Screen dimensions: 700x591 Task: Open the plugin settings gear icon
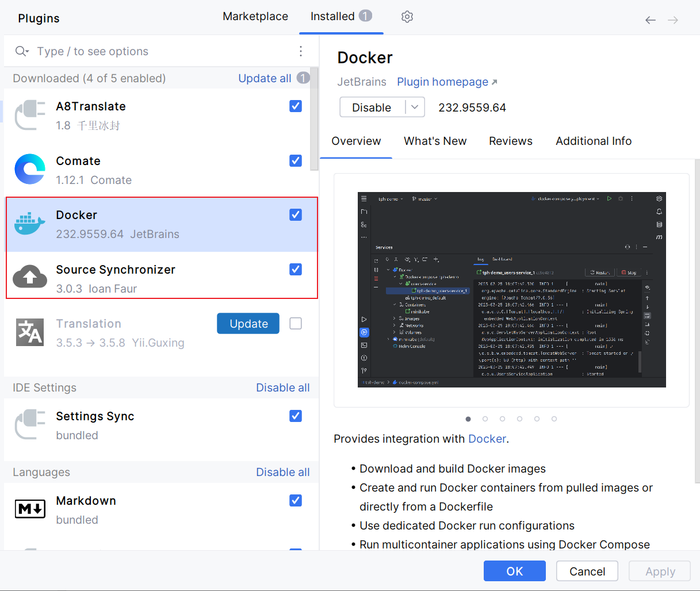coord(407,17)
